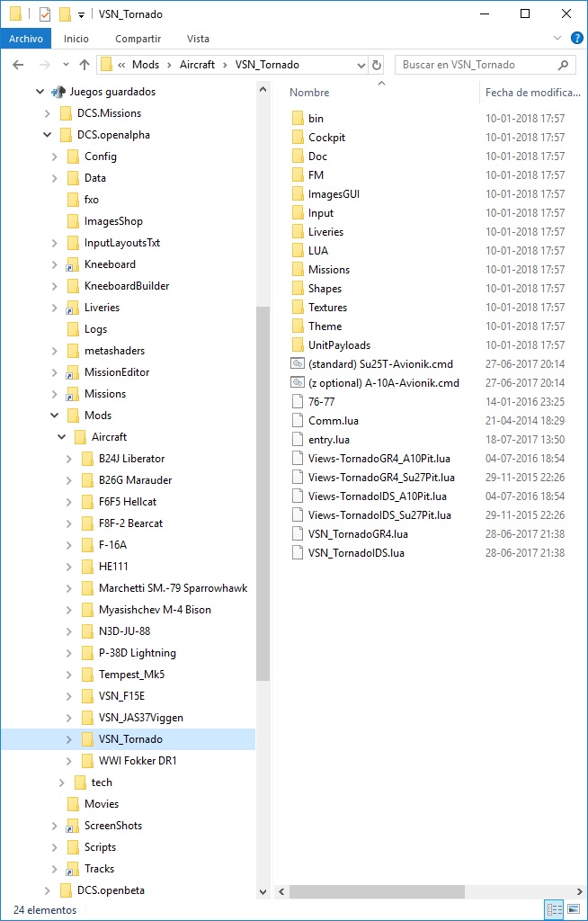Select the (z optional) A-10A-Avionik.cmd file icon
588x921 pixels.
point(298,382)
